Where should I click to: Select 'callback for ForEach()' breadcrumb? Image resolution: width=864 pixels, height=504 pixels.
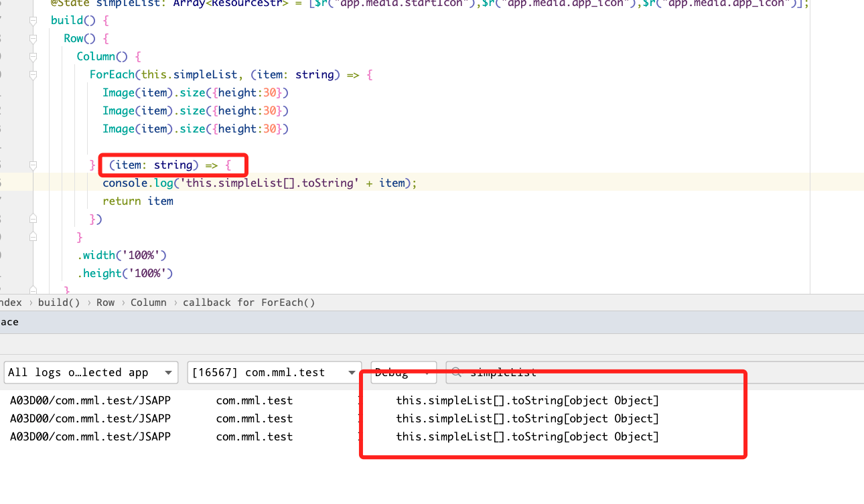(249, 303)
